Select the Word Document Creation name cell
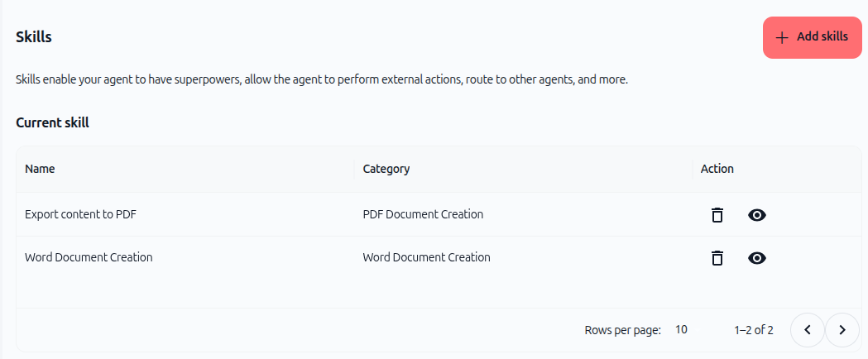Viewport: 868px width, 359px height. (x=89, y=257)
